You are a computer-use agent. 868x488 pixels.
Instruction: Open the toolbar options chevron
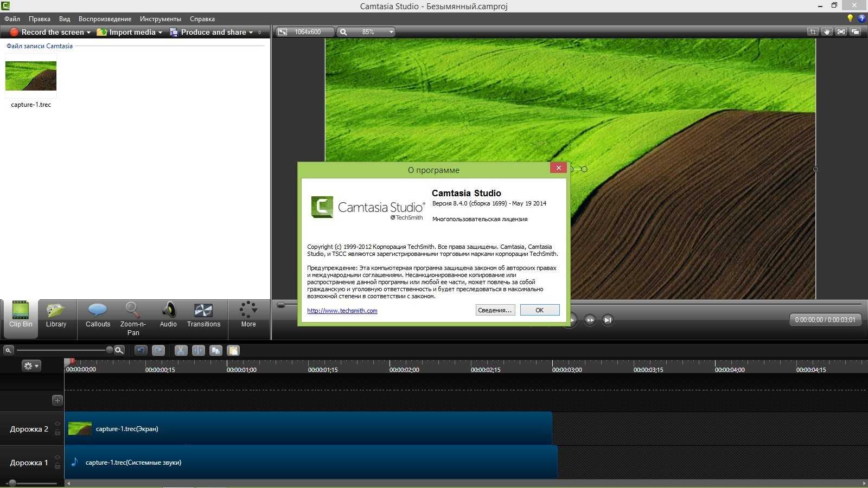pos(259,33)
